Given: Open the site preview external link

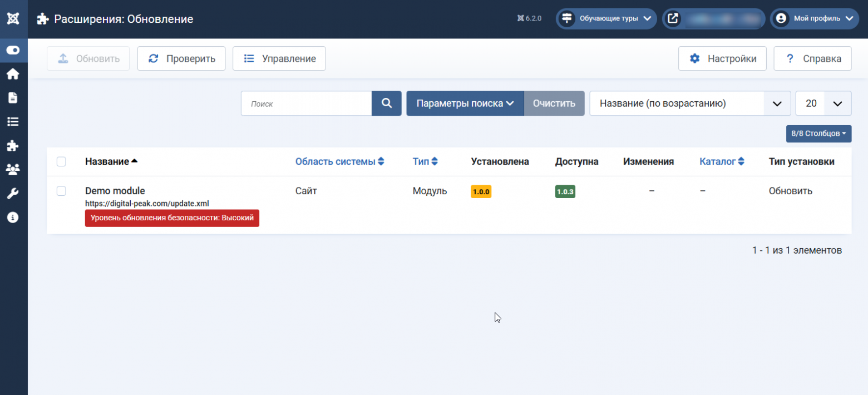Looking at the screenshot, I should [x=714, y=18].
